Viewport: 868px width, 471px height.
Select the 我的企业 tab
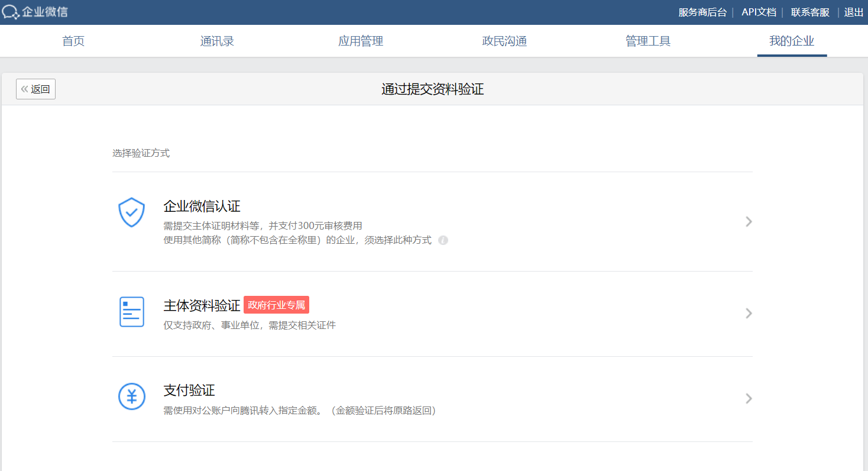pyautogui.click(x=792, y=41)
